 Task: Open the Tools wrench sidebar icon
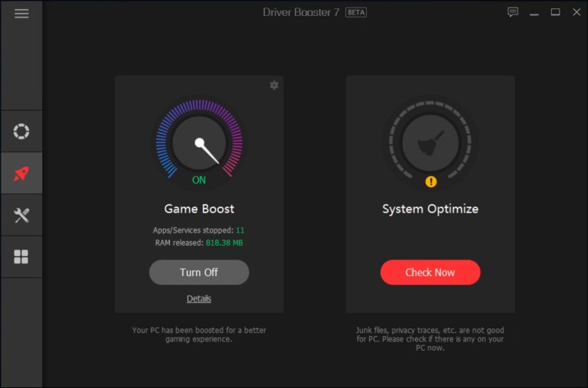[x=21, y=215]
